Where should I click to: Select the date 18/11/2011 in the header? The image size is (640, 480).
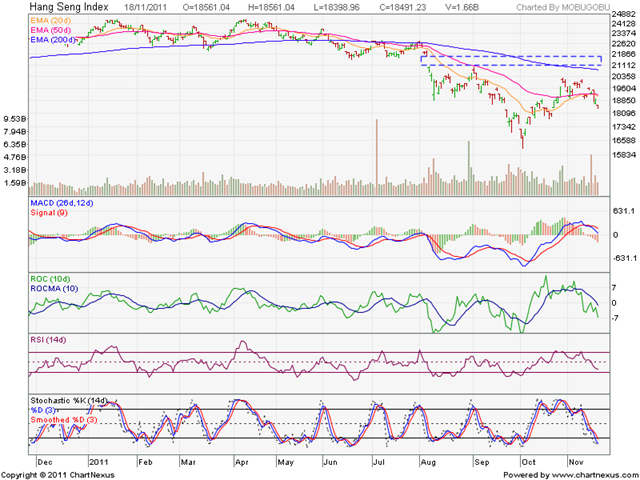(147, 7)
